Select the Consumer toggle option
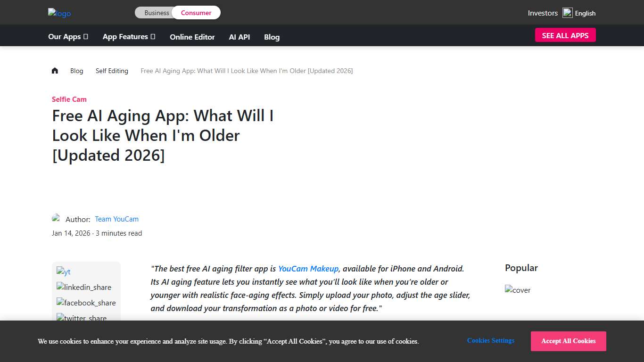This screenshot has height=362, width=644. pos(196,13)
